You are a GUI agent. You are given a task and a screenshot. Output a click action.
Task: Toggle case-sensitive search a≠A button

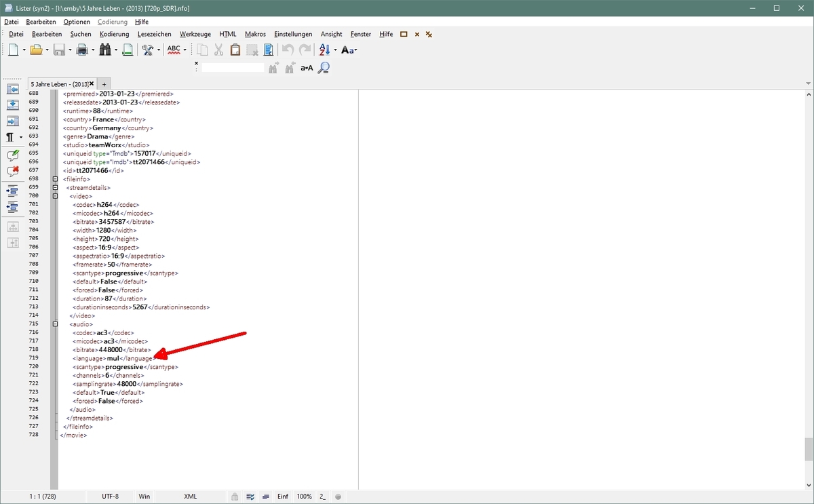pyautogui.click(x=307, y=67)
